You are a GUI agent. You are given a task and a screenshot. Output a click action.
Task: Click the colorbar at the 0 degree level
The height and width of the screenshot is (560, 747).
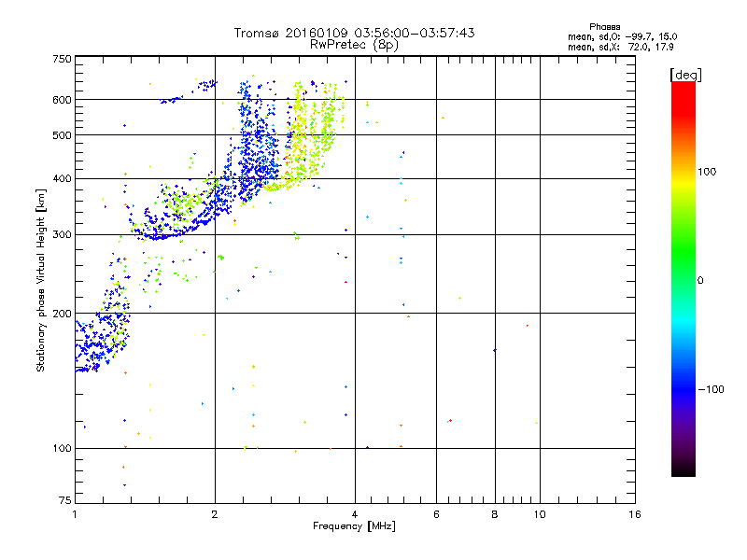tap(684, 281)
